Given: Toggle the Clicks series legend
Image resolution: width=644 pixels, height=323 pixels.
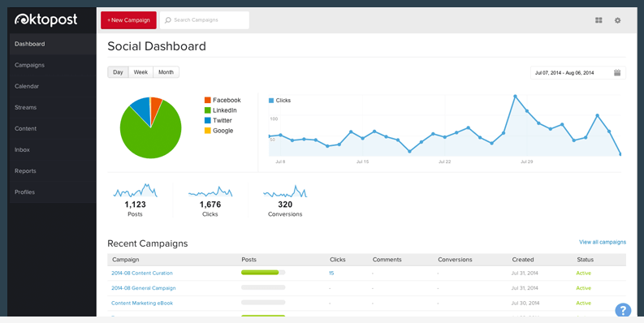Looking at the screenshot, I should tap(279, 101).
